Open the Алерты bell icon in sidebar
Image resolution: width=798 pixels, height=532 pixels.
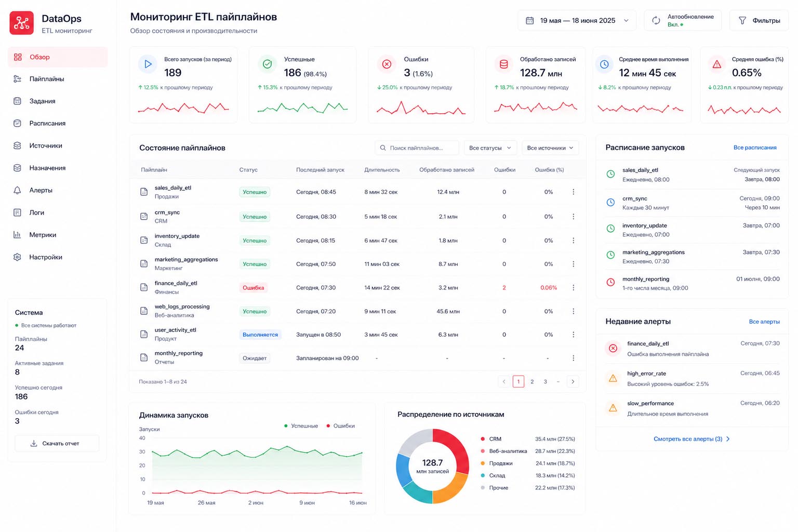(17, 190)
